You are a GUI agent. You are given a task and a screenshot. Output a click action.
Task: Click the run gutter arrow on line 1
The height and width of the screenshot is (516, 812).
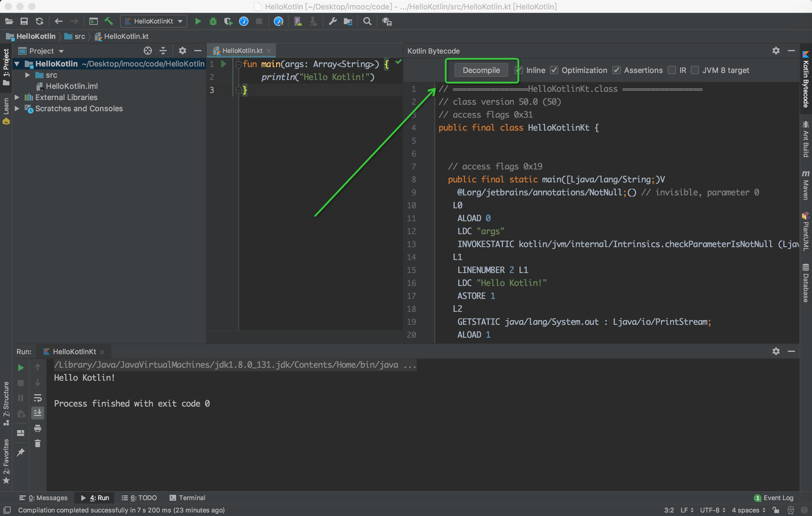click(x=223, y=64)
